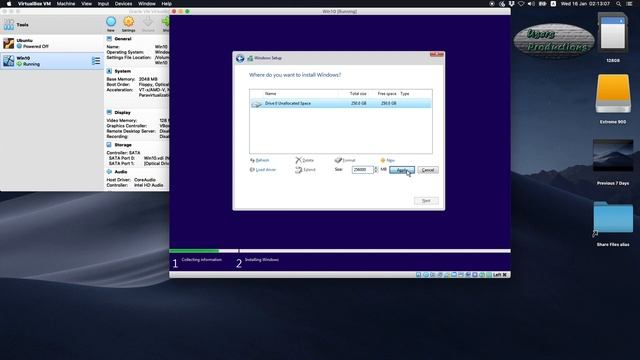Click the Collecting information step label
The image size is (640, 360).
(x=202, y=260)
